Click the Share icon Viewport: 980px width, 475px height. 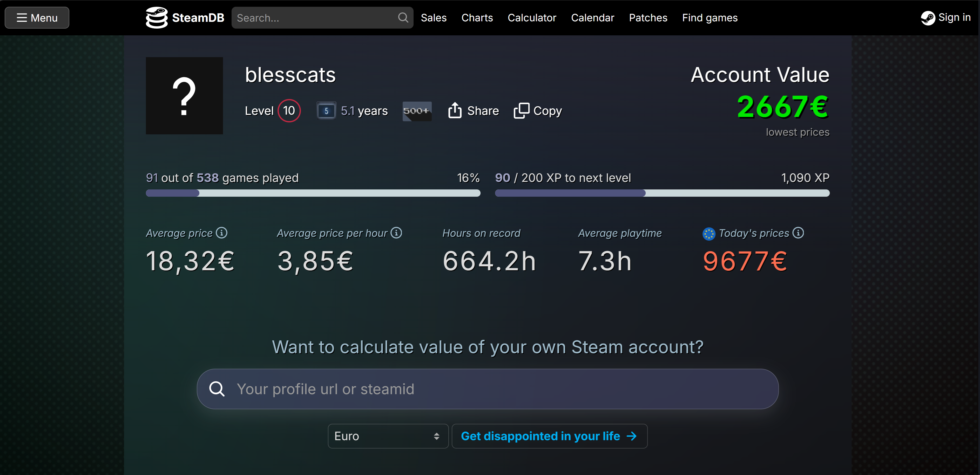455,110
